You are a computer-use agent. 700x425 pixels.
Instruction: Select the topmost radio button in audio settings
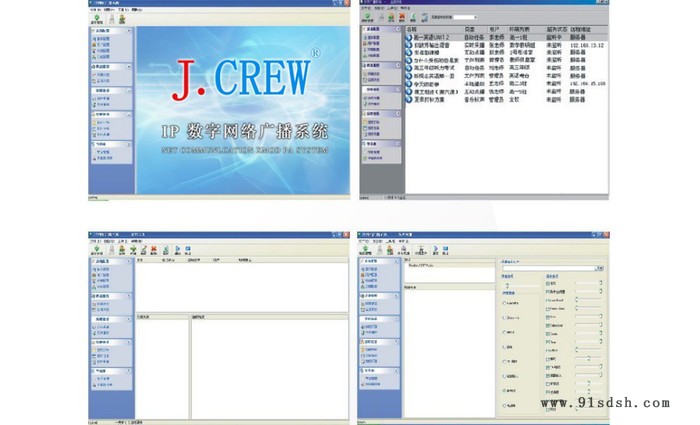[504, 303]
